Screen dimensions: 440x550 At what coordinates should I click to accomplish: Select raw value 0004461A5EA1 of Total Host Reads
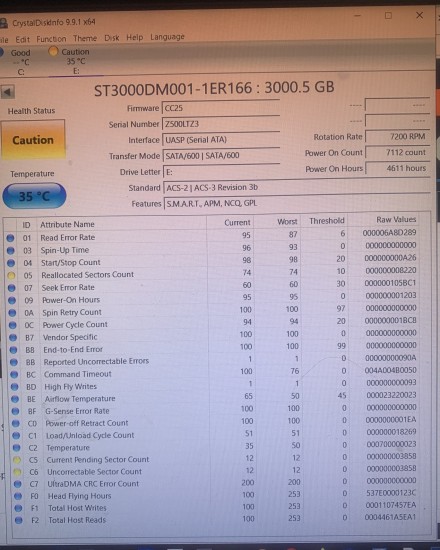390,517
